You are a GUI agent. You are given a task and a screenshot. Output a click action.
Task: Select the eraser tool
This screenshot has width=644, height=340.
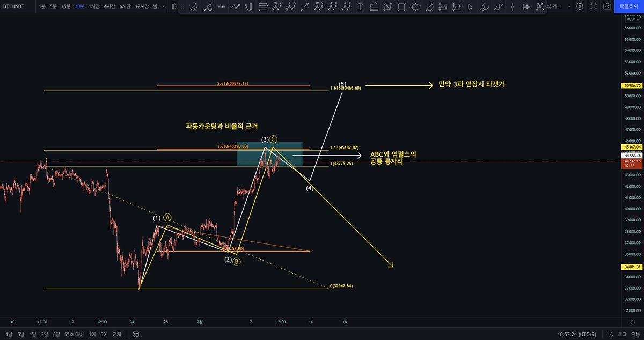coord(484,8)
